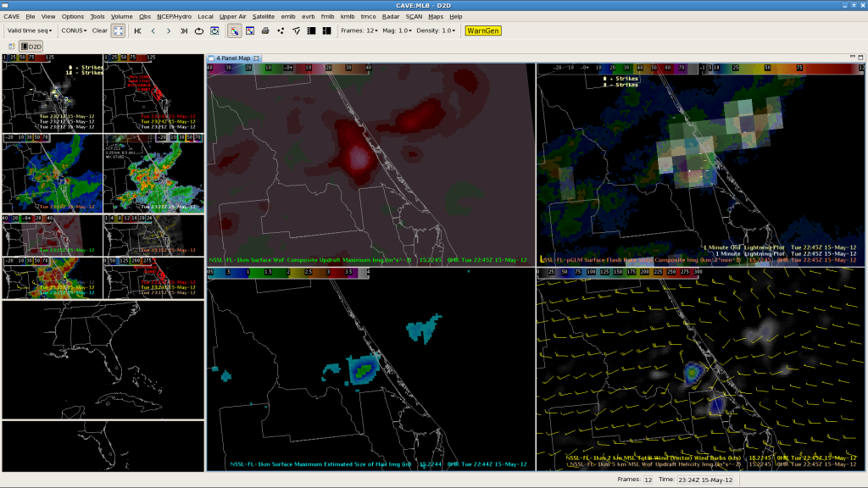The height and width of the screenshot is (488, 868).
Task: Open the Radar menu
Action: (x=390, y=16)
